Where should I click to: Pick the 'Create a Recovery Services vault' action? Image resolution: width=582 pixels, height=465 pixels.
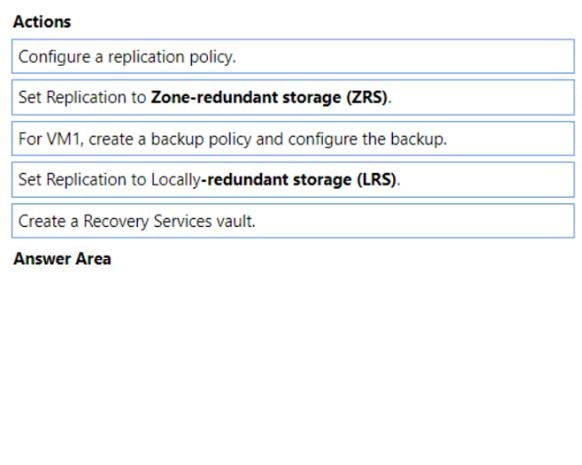(x=293, y=221)
